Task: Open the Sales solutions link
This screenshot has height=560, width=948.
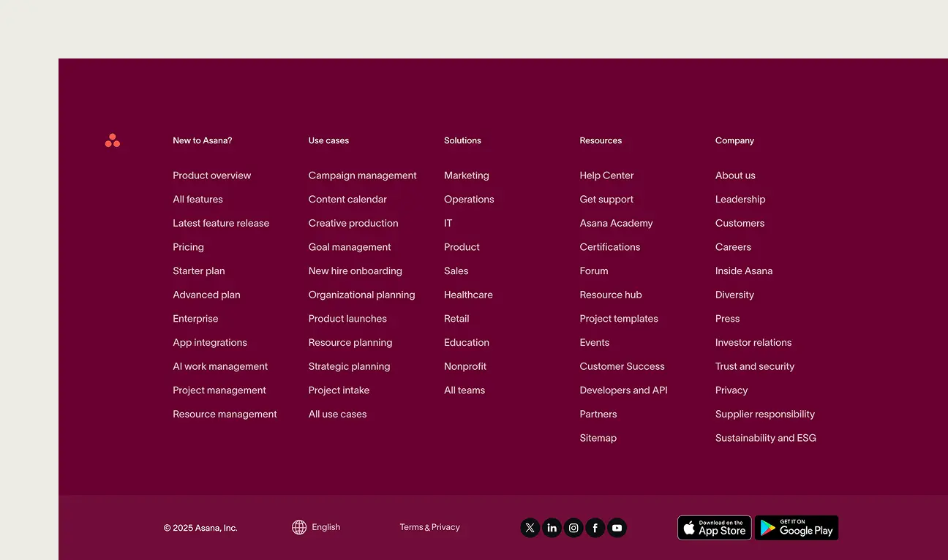Action: point(456,271)
